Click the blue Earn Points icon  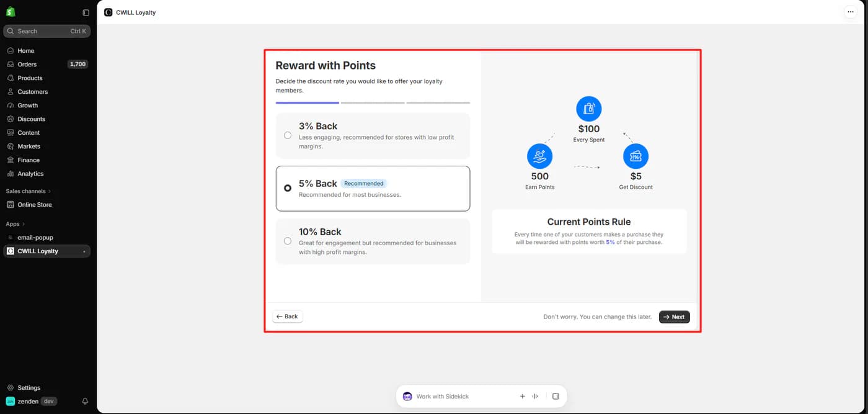539,156
